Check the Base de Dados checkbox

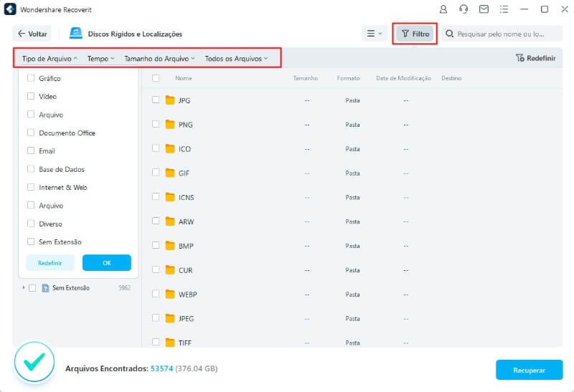click(31, 168)
